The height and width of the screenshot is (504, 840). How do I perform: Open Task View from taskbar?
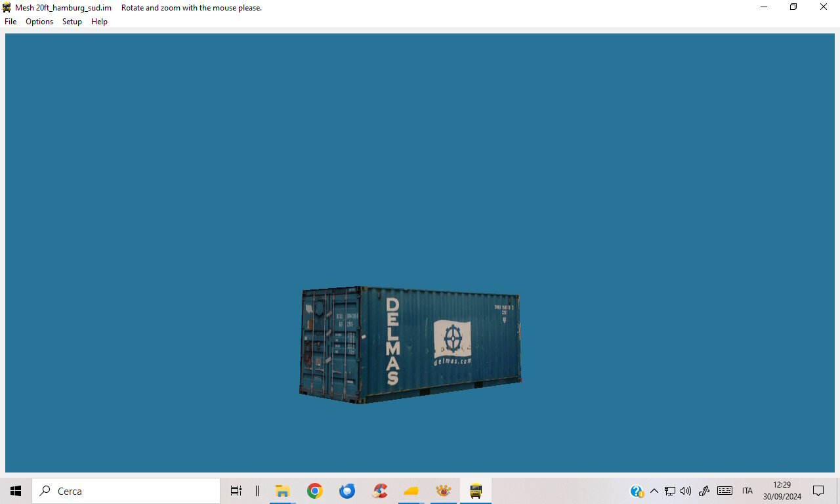point(236,491)
